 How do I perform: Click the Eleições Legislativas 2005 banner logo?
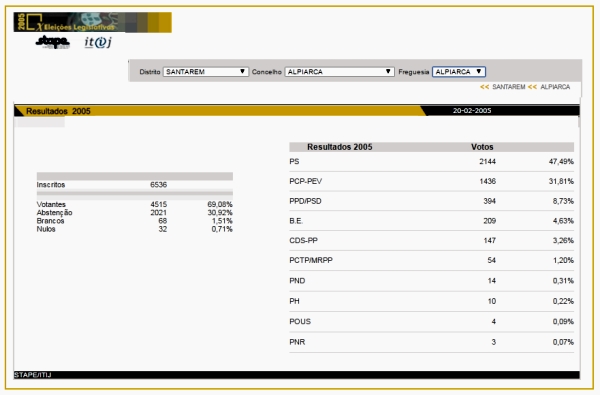92,22
